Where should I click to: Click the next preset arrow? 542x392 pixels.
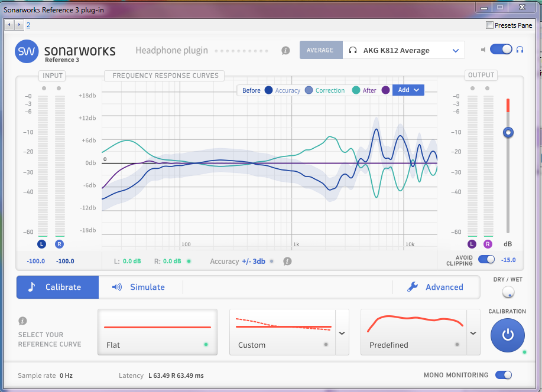pyautogui.click(x=19, y=25)
